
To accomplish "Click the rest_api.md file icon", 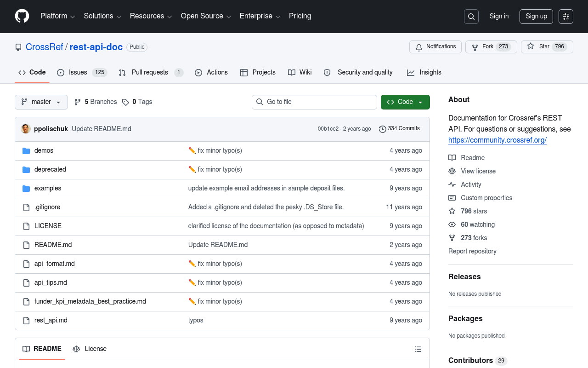I will pos(26,321).
